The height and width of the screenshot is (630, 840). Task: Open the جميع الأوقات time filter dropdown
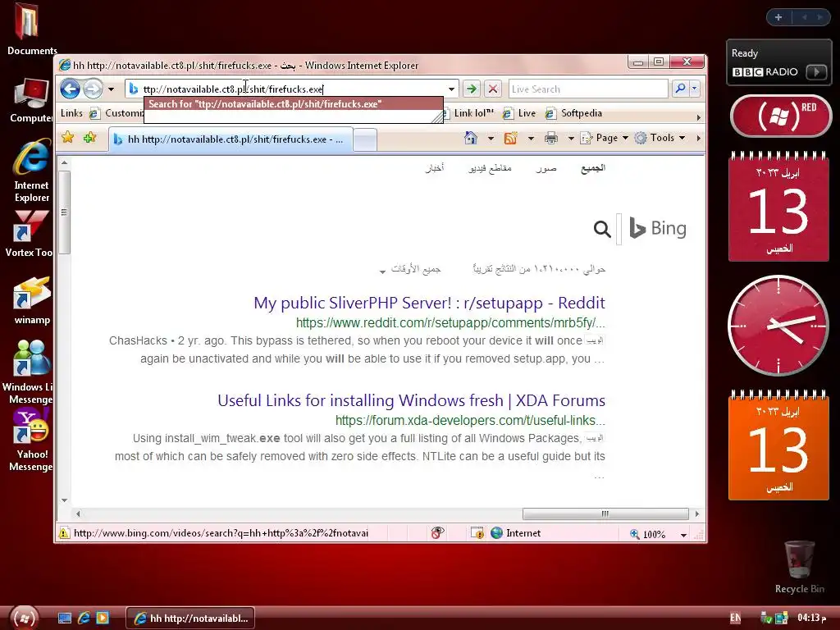pyautogui.click(x=410, y=269)
